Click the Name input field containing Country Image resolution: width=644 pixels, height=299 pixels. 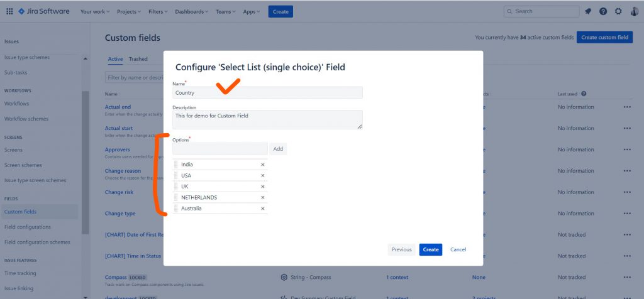[267, 92]
